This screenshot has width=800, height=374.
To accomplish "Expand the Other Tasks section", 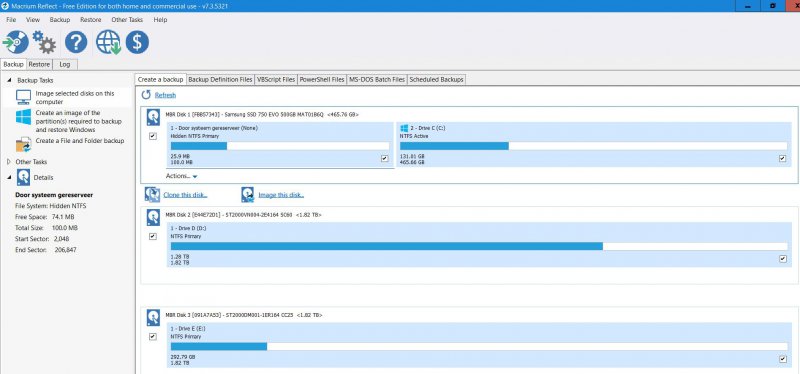I will pos(8,162).
